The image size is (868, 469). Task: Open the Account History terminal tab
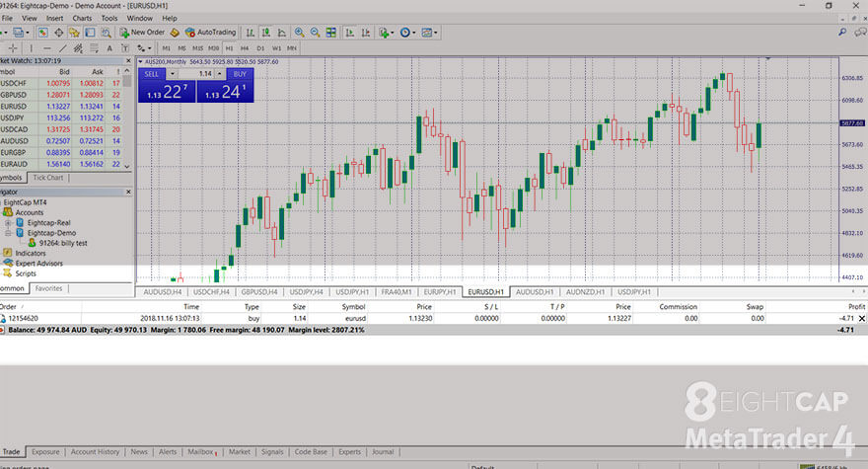[x=95, y=452]
